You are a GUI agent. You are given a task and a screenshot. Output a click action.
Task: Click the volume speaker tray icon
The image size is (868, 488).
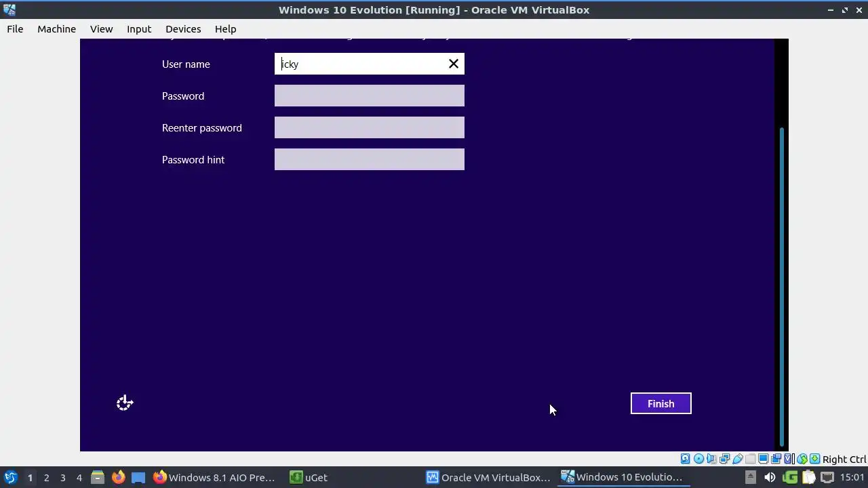pyautogui.click(x=770, y=477)
